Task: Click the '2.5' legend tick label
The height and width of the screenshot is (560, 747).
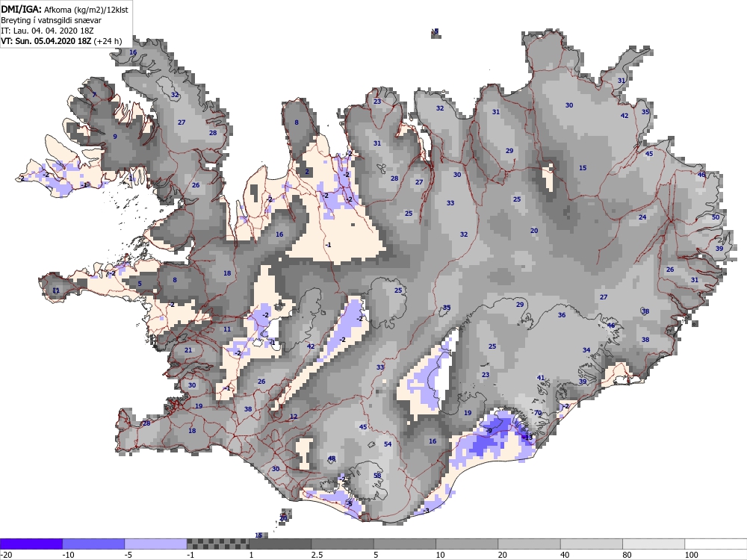Action: (x=317, y=555)
